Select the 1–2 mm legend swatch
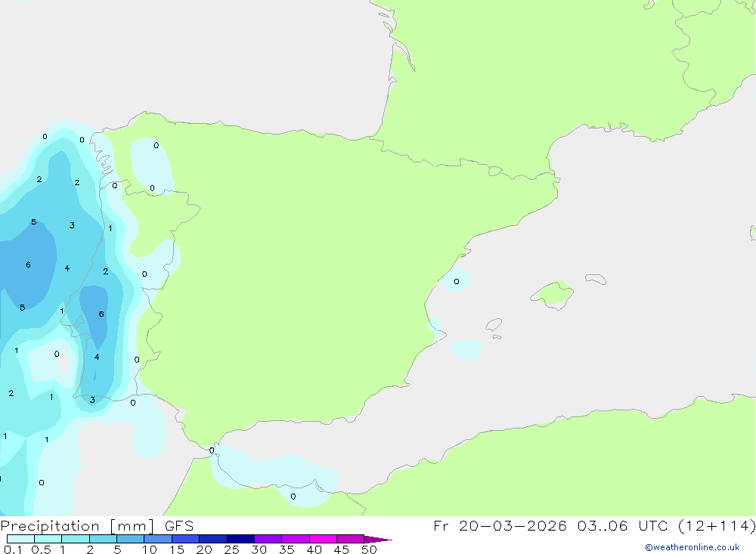756x554 pixels. (76, 539)
